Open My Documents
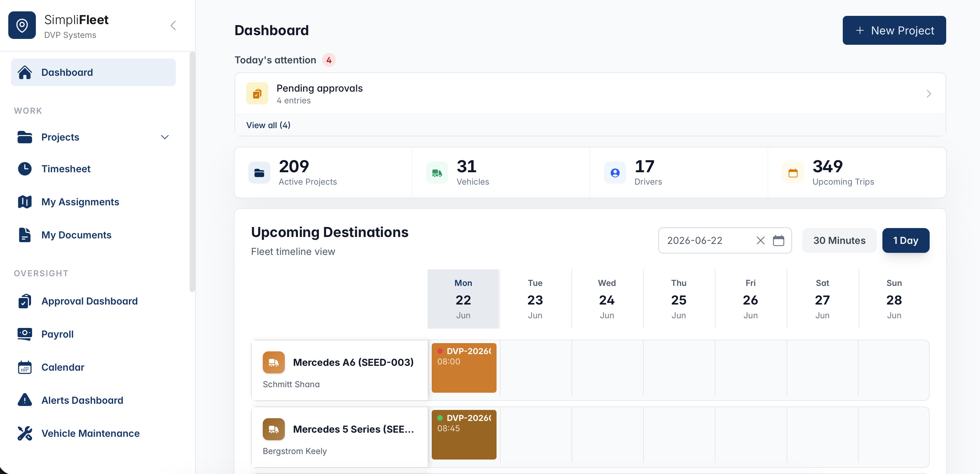The height and width of the screenshot is (474, 980). tap(77, 235)
